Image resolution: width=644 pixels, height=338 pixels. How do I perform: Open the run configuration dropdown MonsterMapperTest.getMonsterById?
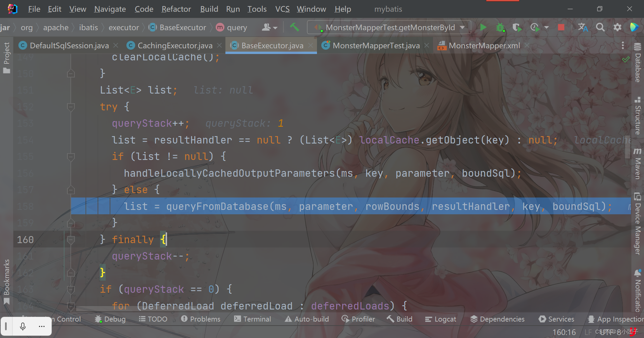389,27
